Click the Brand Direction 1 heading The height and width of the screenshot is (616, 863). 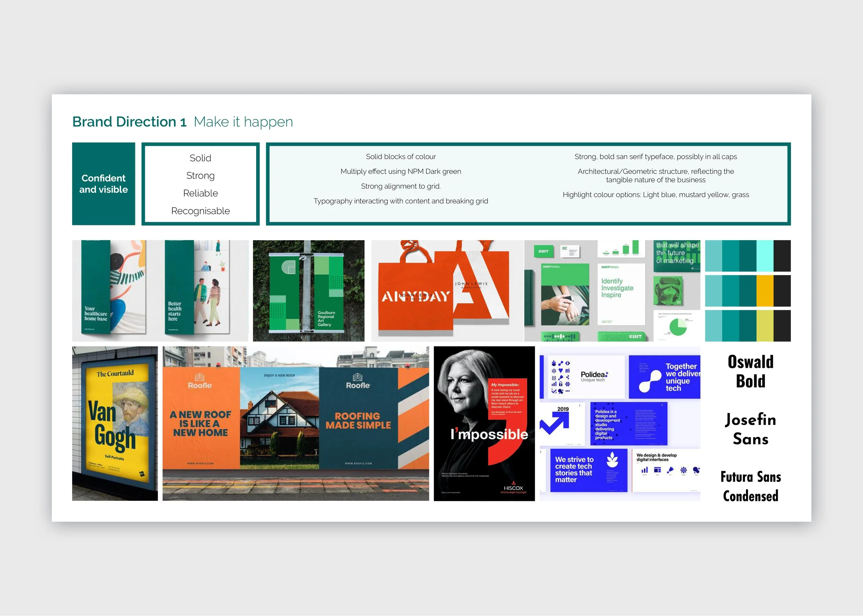tap(129, 122)
